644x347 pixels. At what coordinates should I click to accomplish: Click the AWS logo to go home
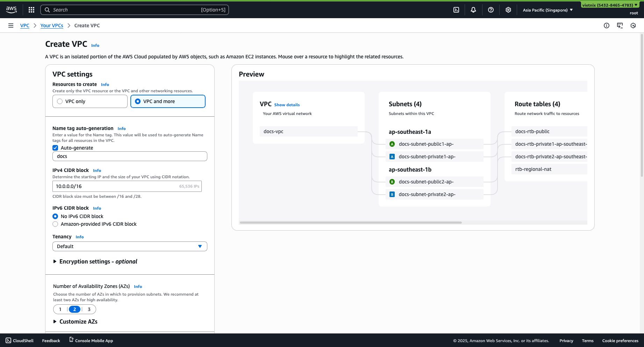11,9
